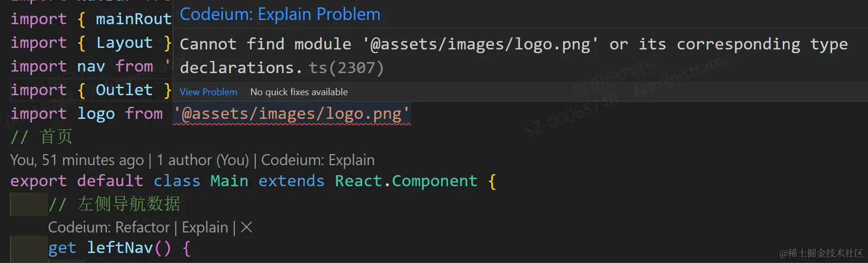Select the Outlet import identifier
868x263 pixels.
click(124, 90)
